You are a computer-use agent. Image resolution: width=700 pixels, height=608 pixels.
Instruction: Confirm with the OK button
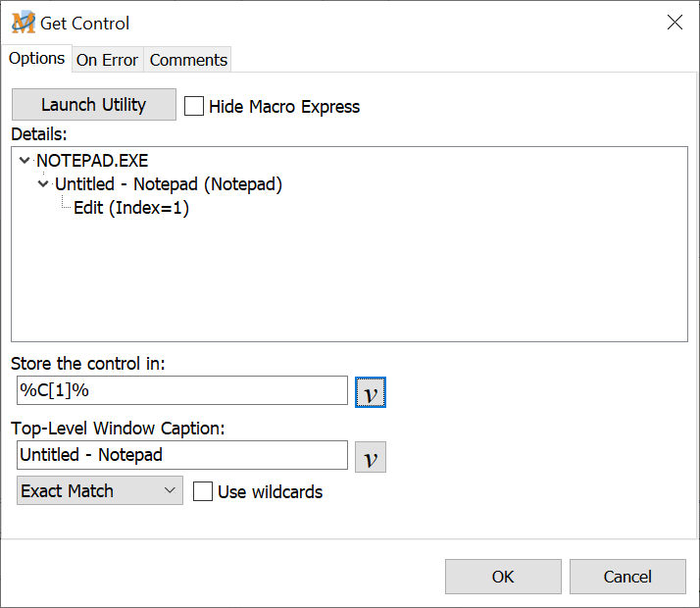tap(503, 577)
